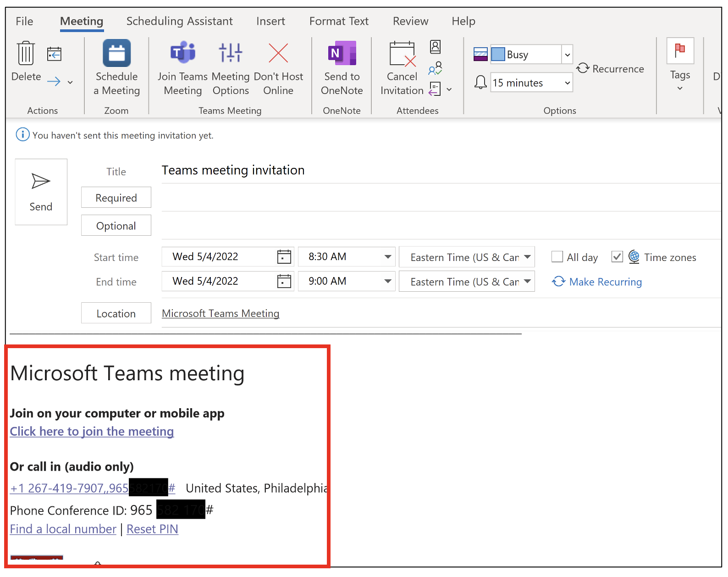This screenshot has height=577, width=728.
Task: Click the Optional attendees input field
Action: point(441,226)
